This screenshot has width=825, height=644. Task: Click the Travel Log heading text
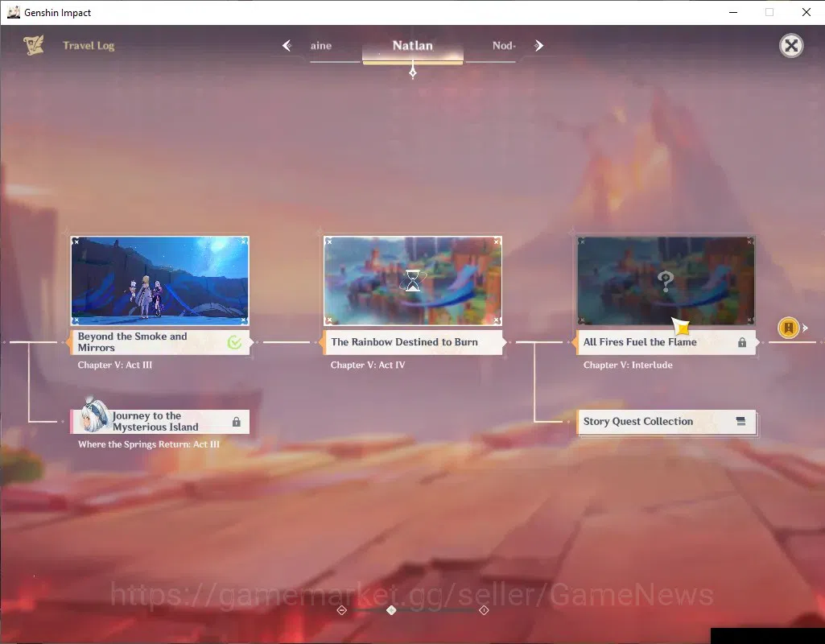[x=89, y=46]
